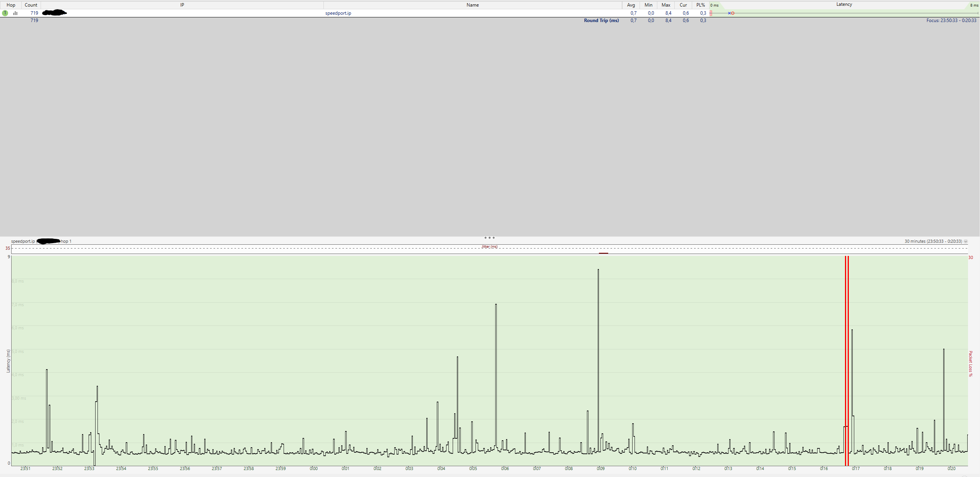Click the Jitter (ms) graph strip

(x=489, y=249)
